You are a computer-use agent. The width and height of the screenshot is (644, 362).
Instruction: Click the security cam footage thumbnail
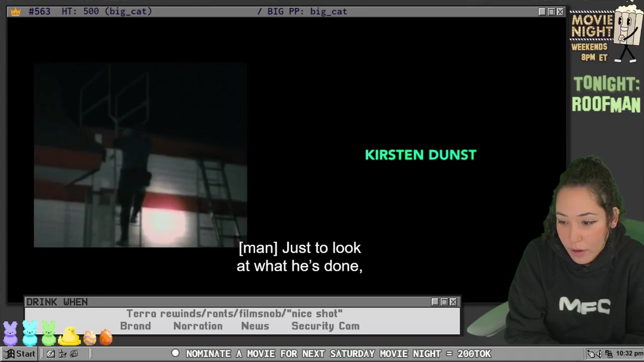tap(141, 156)
